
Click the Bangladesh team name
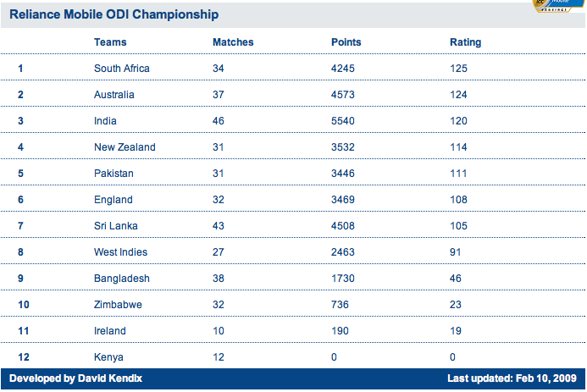click(122, 279)
